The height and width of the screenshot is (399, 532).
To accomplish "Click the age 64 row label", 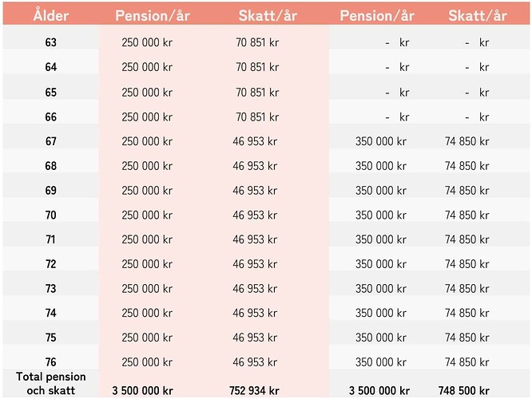I will [50, 68].
